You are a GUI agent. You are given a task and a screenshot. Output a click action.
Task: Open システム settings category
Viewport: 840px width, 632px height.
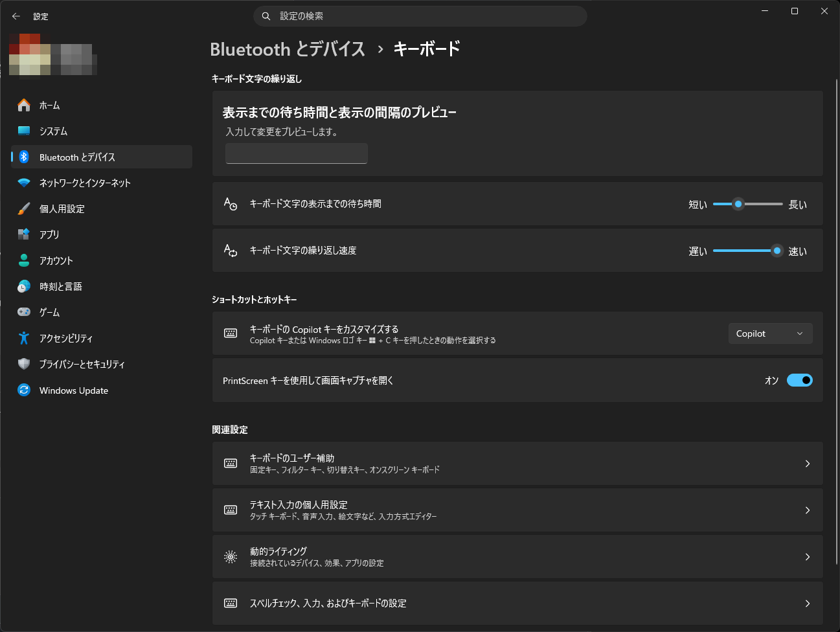(x=102, y=131)
